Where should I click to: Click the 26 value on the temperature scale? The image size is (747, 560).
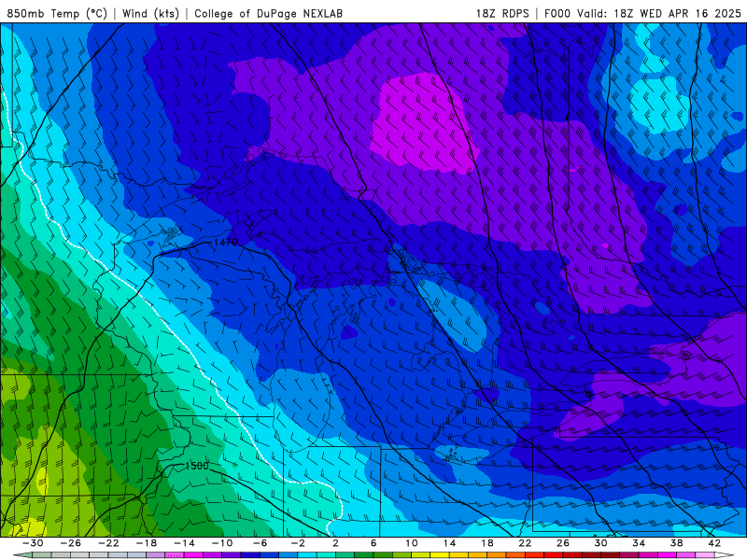[x=563, y=543]
